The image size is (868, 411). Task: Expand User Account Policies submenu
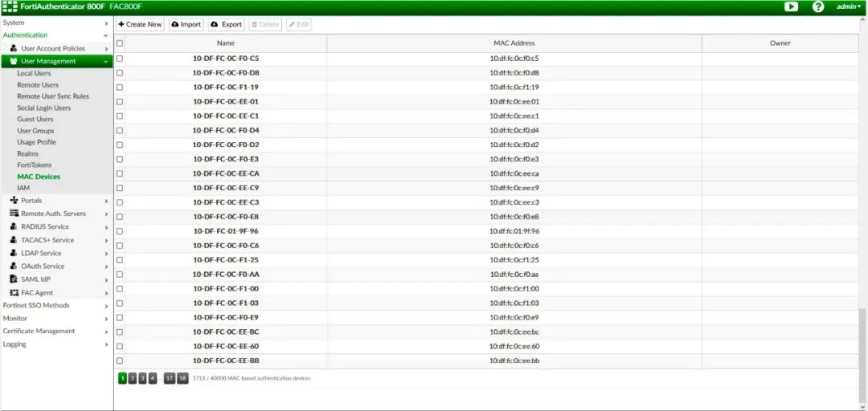(106, 49)
